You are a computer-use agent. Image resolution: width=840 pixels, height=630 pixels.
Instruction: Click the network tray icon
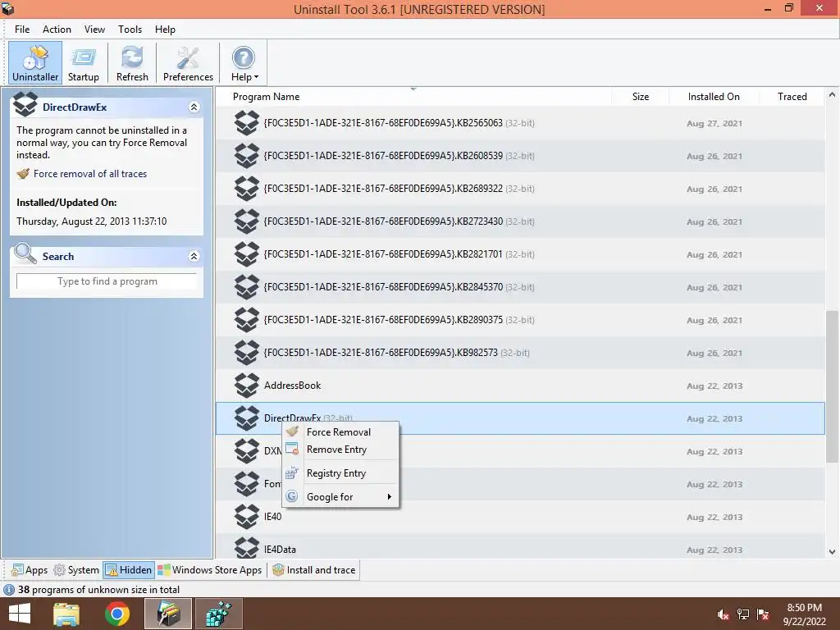coord(743,614)
